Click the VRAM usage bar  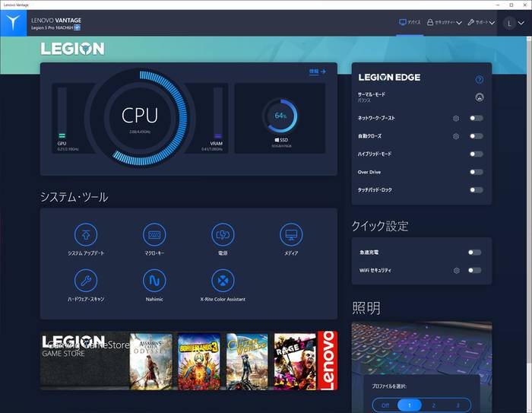coord(218,113)
